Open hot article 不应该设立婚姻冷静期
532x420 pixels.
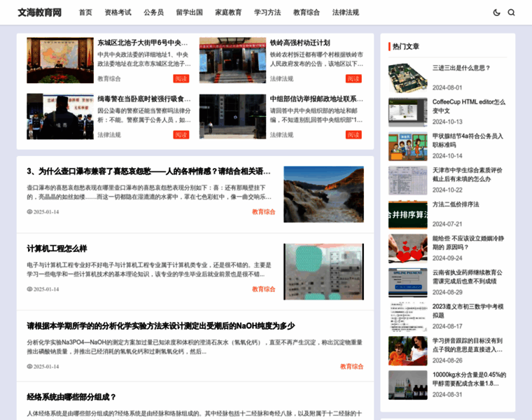[x=468, y=243]
